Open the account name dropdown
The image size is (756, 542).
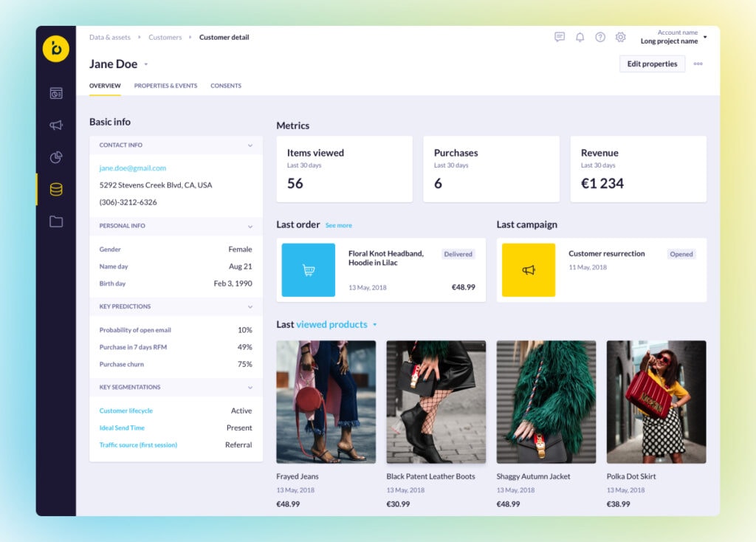pos(705,37)
